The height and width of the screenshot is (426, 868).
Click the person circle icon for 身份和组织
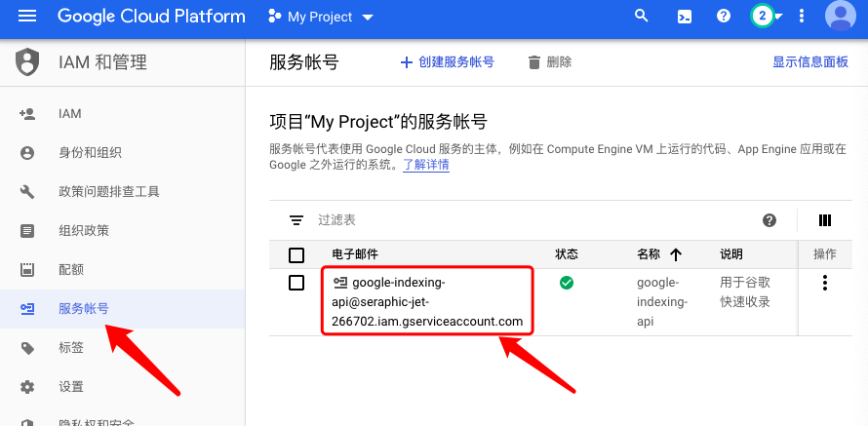pyautogui.click(x=27, y=153)
